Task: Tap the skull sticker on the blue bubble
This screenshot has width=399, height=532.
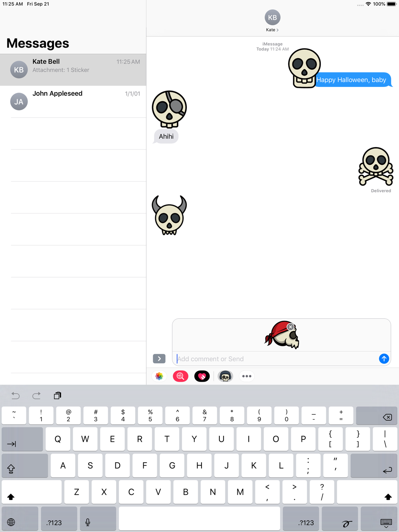Action: (x=304, y=68)
